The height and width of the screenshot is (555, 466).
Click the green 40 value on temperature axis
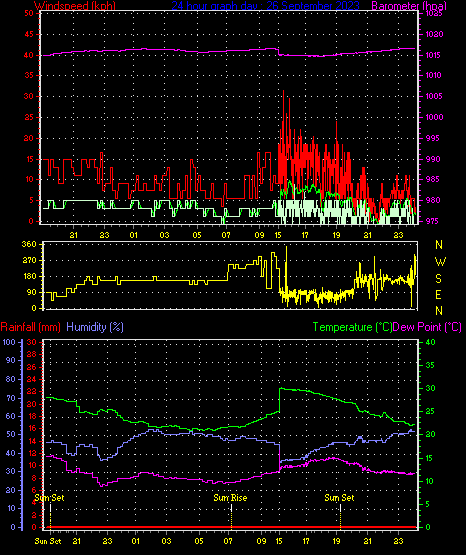430,342
